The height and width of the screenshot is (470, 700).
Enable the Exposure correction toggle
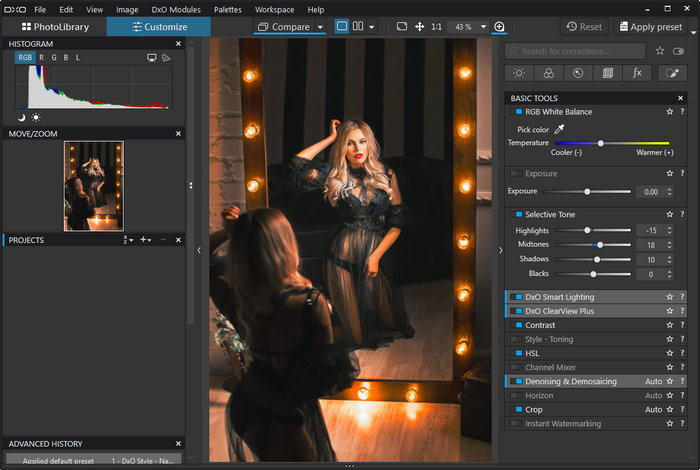(516, 174)
